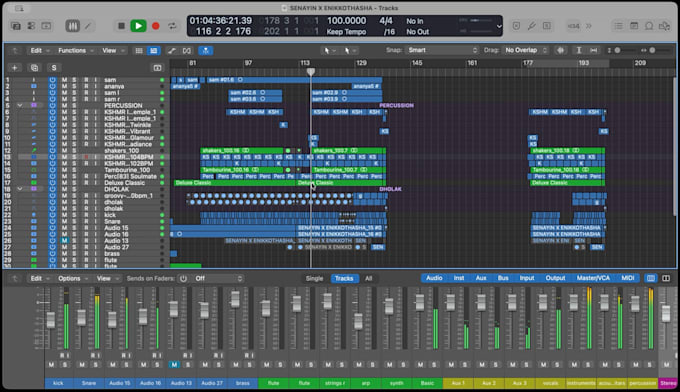Screen dimensions: 680x392
Task: Collapse the PERCUSSION track stack
Action: [x=20, y=105]
